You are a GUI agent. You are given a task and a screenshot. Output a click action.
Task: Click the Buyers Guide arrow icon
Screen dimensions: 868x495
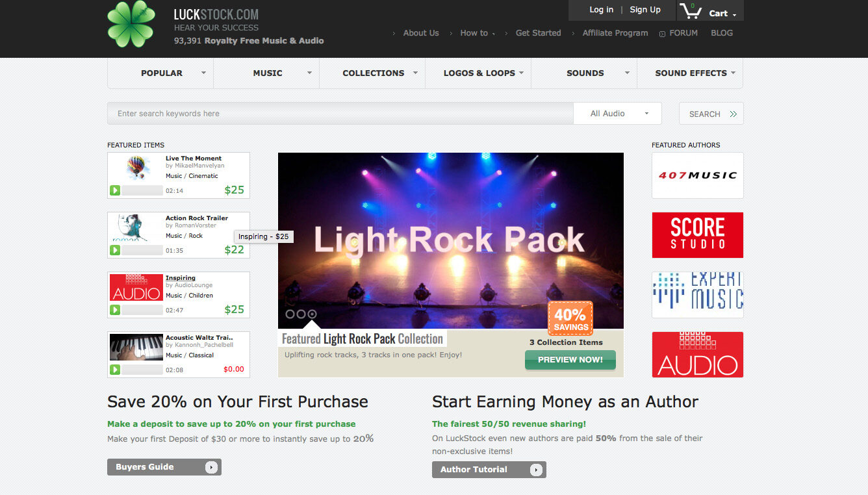[x=211, y=467]
